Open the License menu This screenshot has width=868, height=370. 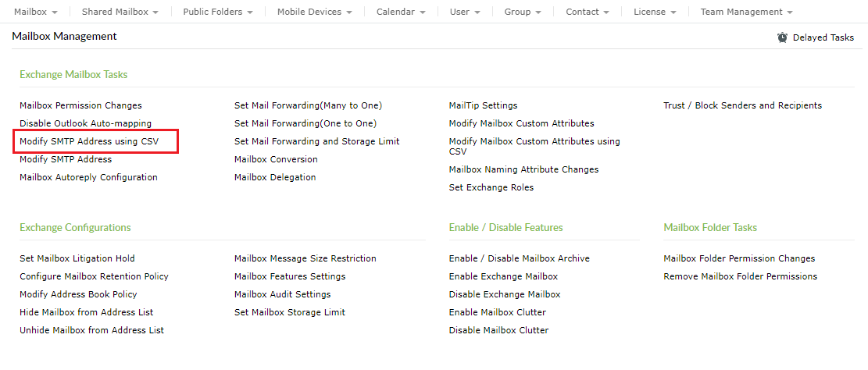[655, 12]
